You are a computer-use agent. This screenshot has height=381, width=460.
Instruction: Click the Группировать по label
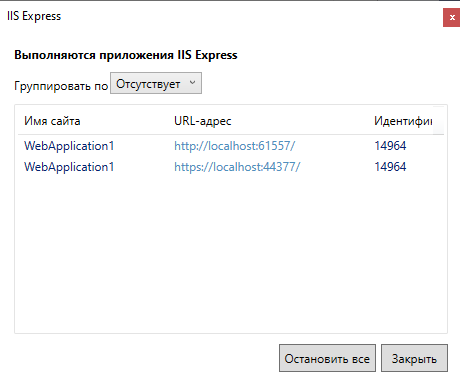61,86
